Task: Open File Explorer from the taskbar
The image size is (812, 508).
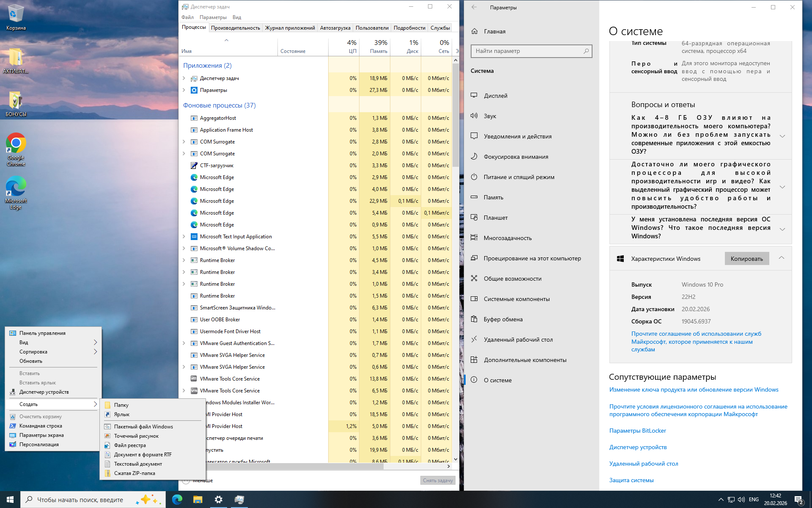Action: [x=198, y=500]
